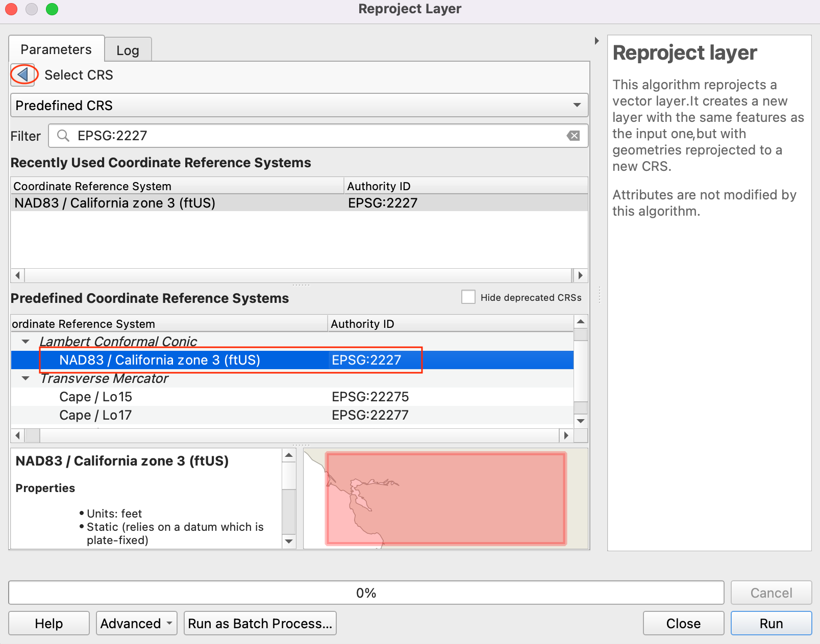The image size is (820, 644).
Task: Select the Cape / Lo15 CRS entry
Action: click(96, 397)
